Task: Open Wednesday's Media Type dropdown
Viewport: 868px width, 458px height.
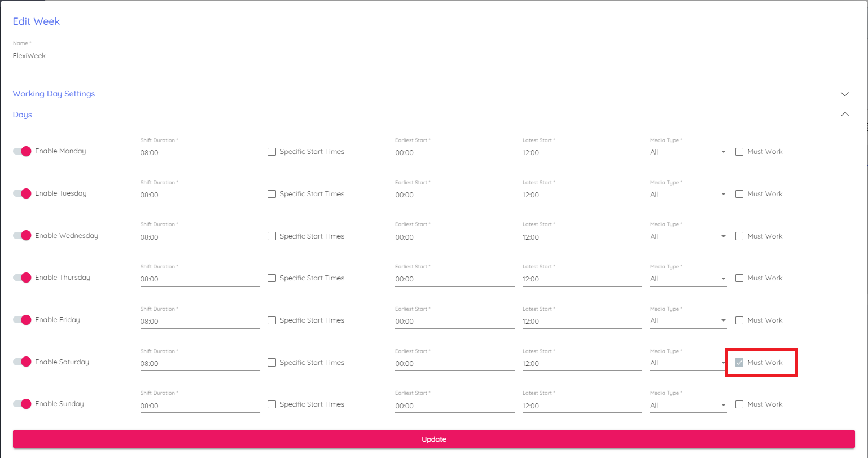Action: (688, 237)
